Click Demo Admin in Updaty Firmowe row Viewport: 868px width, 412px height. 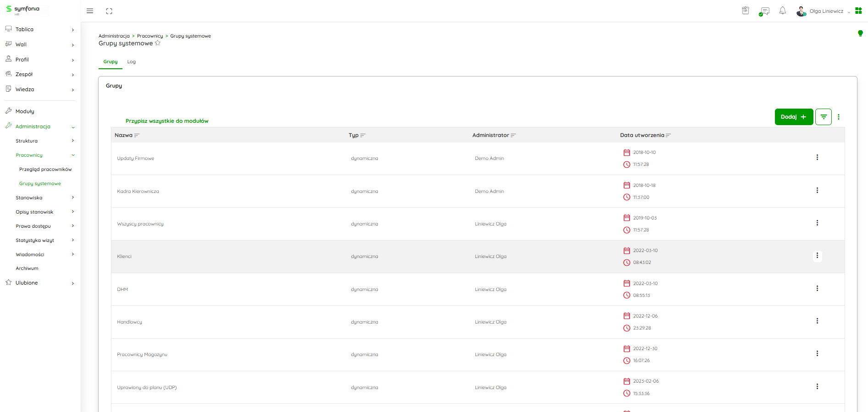489,158
